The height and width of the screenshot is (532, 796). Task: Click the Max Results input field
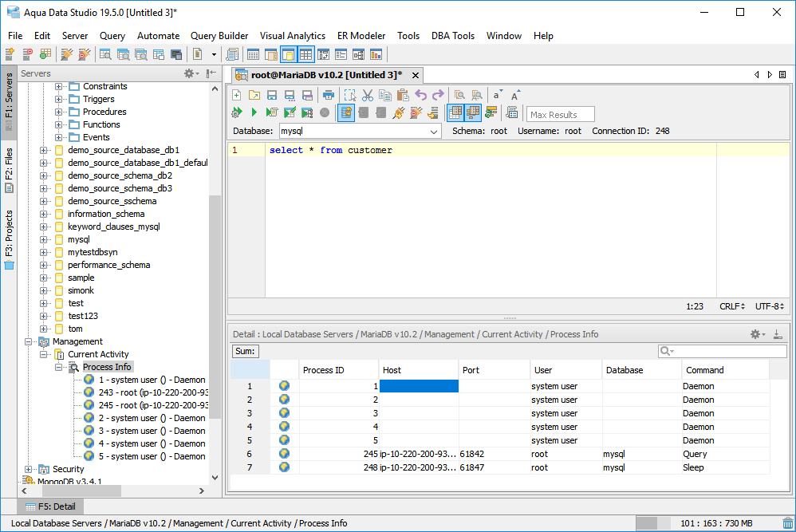click(560, 114)
